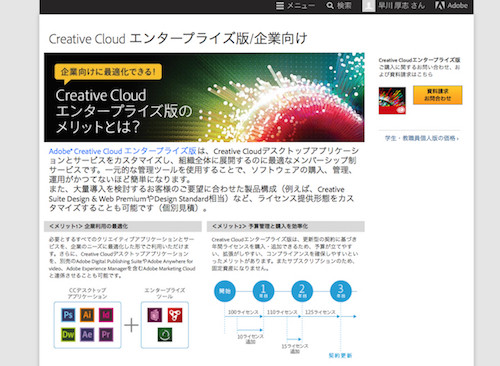Click the Creative Cloud enterprise hero banner
The width and height of the screenshot is (500, 366).
[x=204, y=97]
